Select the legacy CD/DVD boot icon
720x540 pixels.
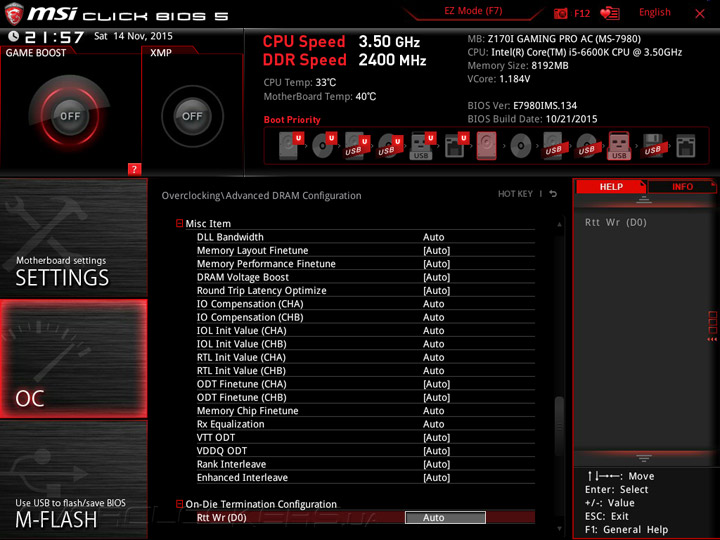pyautogui.click(x=521, y=146)
